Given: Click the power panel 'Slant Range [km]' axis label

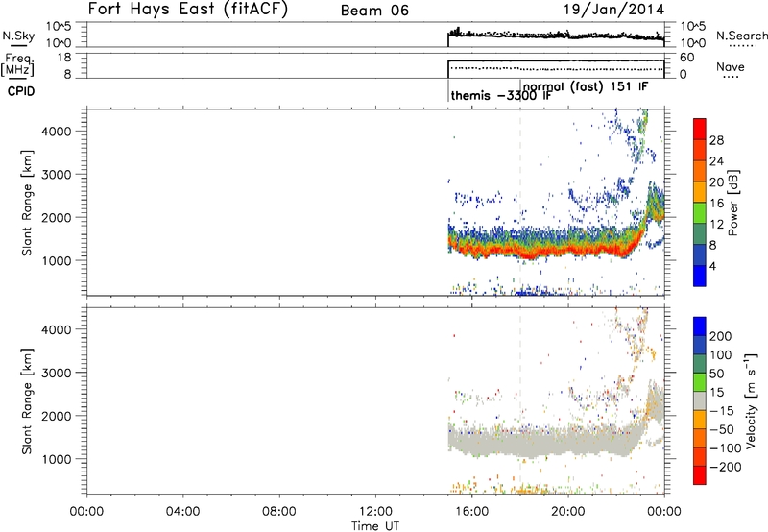Looking at the screenshot, I should (27, 203).
